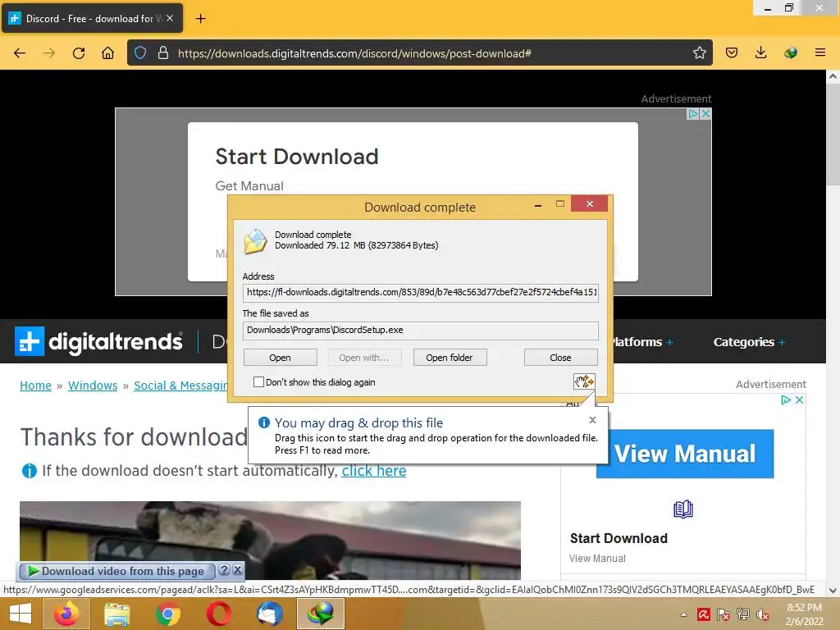840x630 pixels.
Task: Open the Windows breadcrumb link
Action: click(x=93, y=386)
